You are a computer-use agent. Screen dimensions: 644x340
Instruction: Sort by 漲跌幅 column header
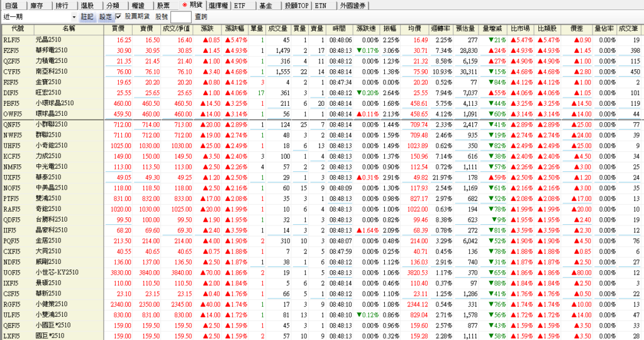click(x=235, y=29)
